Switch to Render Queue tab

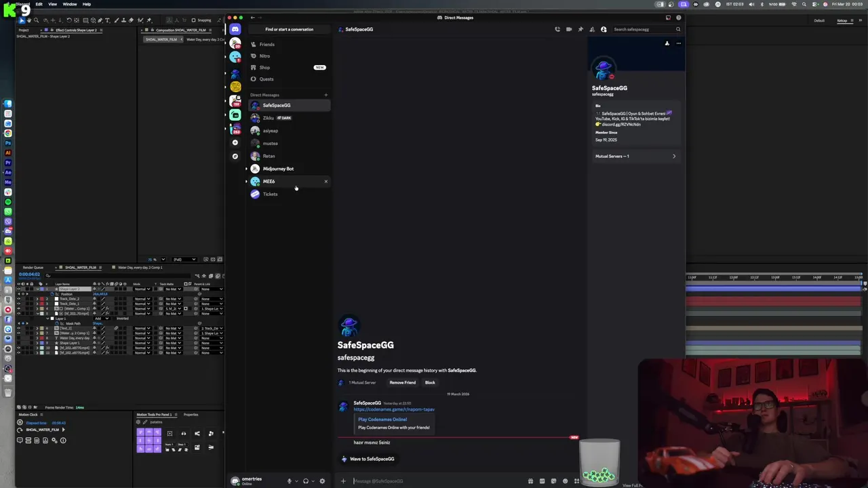(x=33, y=268)
